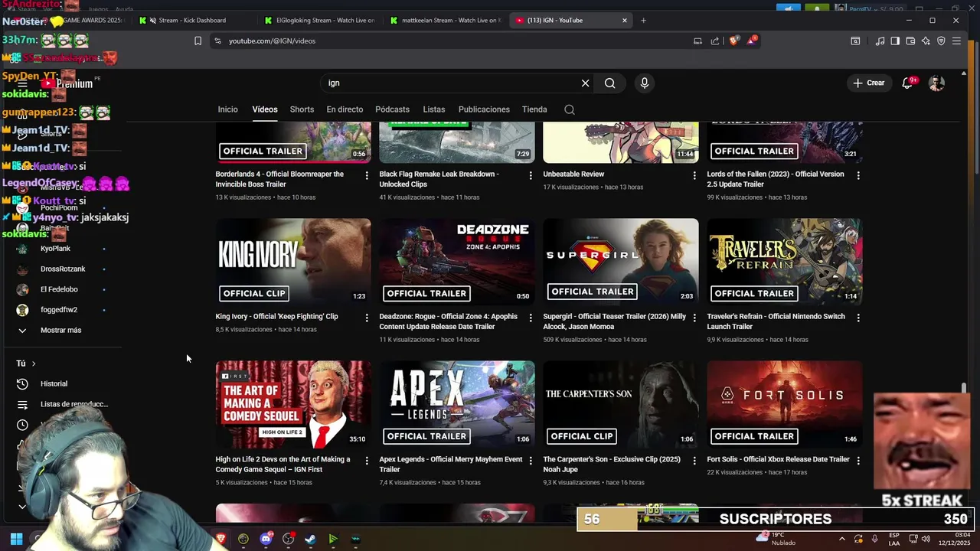980x551 pixels.
Task: Open Steam from the taskbar
Action: [x=310, y=539]
